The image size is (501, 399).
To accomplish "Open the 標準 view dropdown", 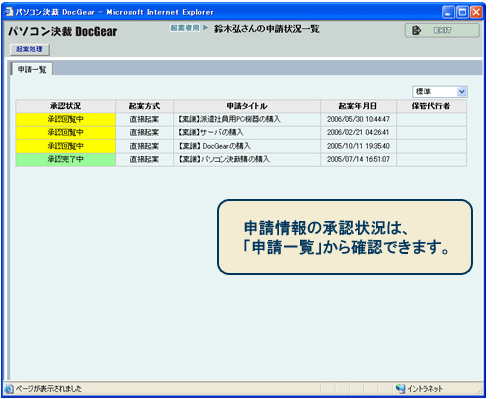I will pos(440,92).
